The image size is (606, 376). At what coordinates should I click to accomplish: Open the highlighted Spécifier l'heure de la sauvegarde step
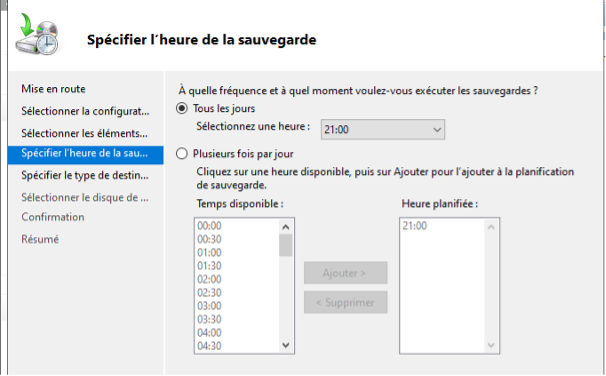pyautogui.click(x=85, y=155)
